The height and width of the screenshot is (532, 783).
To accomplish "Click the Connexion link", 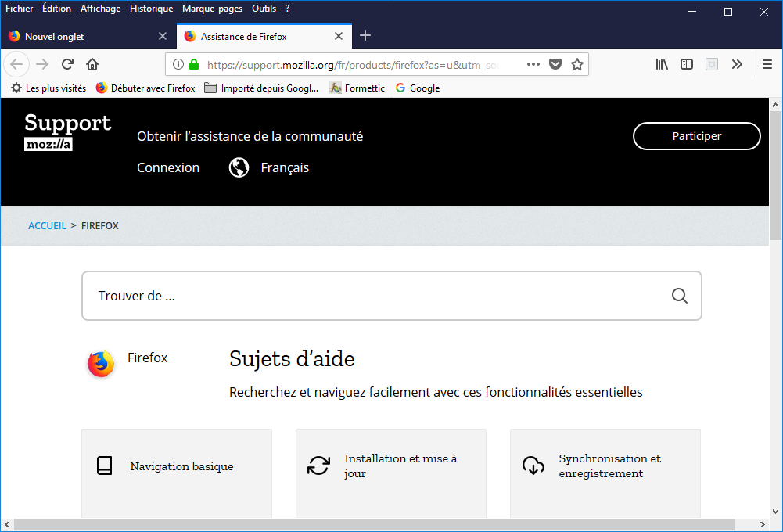I will coord(168,167).
